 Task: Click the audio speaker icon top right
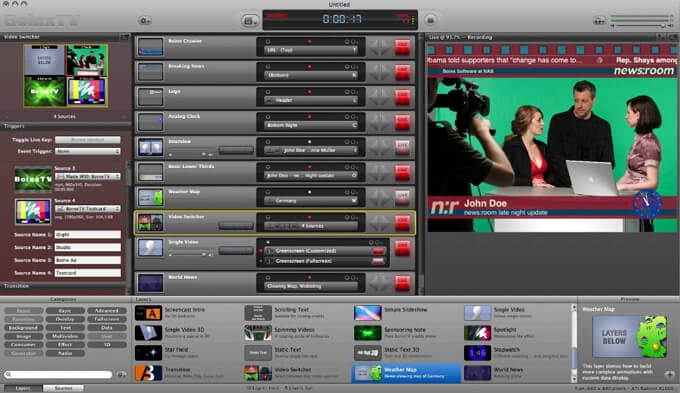[x=599, y=20]
